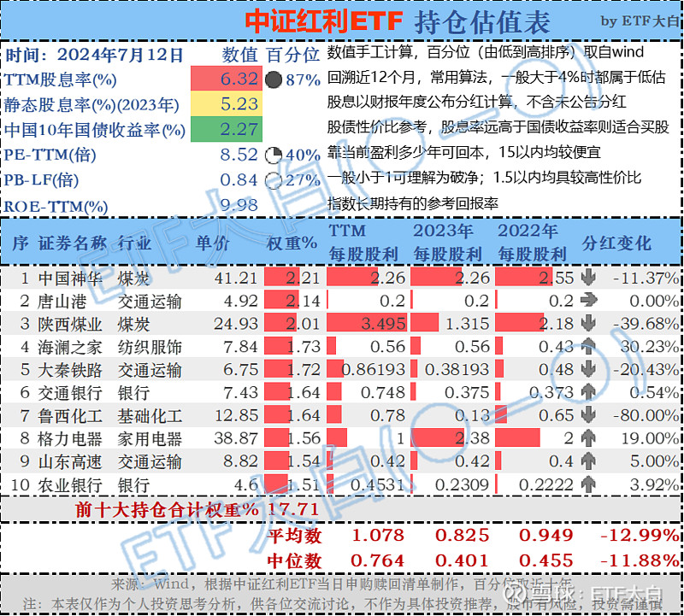The width and height of the screenshot is (684, 616).
Task: Click the down arrow icon in 陕西煤业 row
Action: pyautogui.click(x=588, y=323)
